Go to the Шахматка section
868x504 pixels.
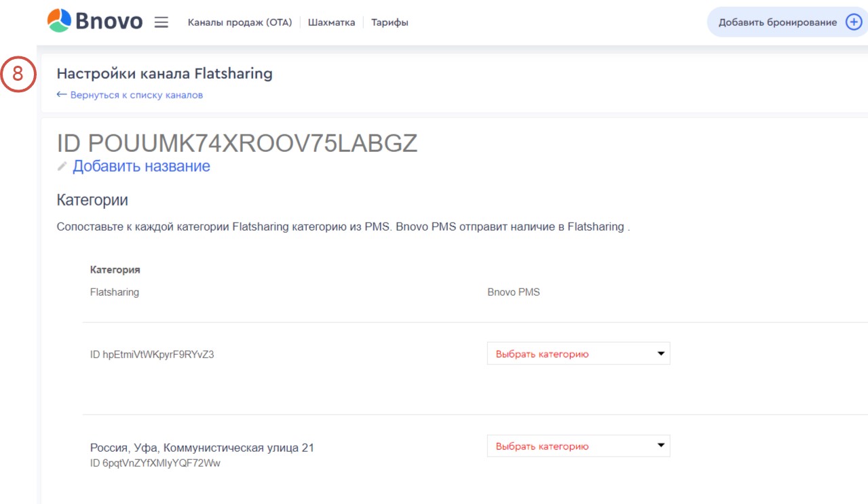pos(331,22)
